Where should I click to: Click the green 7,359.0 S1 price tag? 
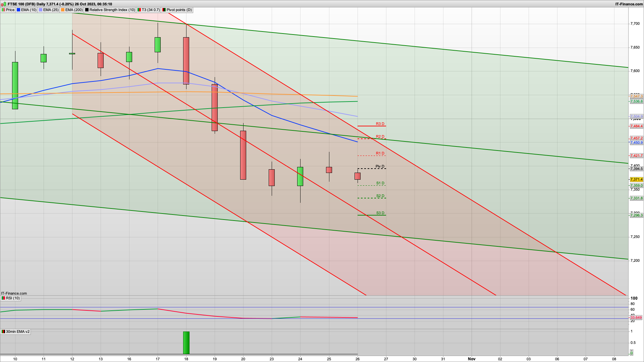636,185
